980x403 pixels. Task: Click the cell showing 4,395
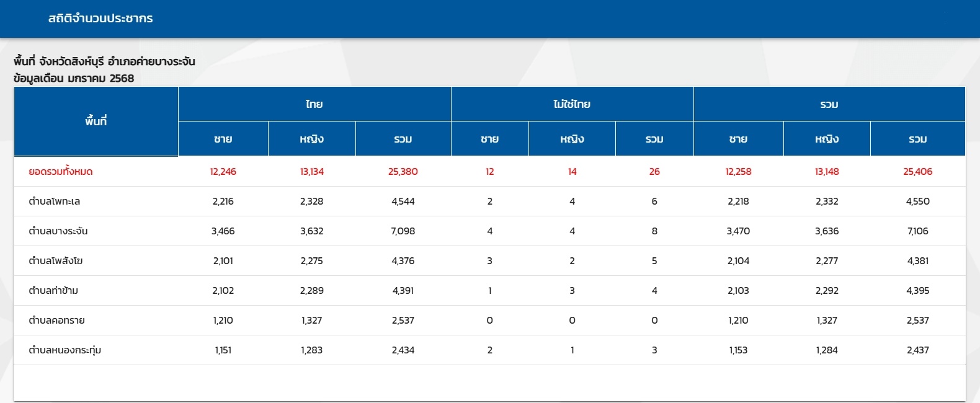[x=917, y=291]
